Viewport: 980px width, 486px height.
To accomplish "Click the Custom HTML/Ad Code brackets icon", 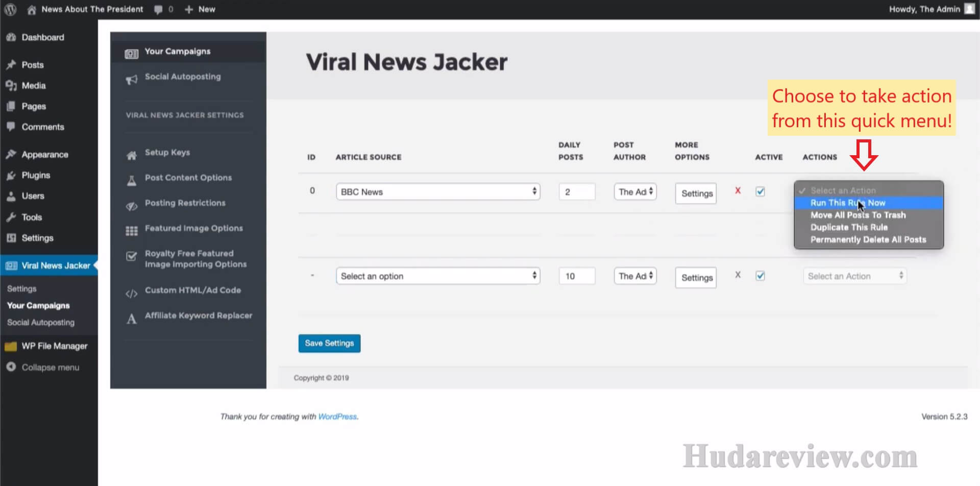I will click(x=132, y=294).
